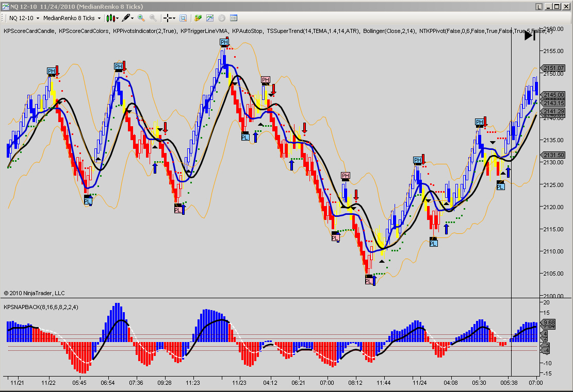
Task: Click the greyed Strategies coin icon
Action: 221,18
